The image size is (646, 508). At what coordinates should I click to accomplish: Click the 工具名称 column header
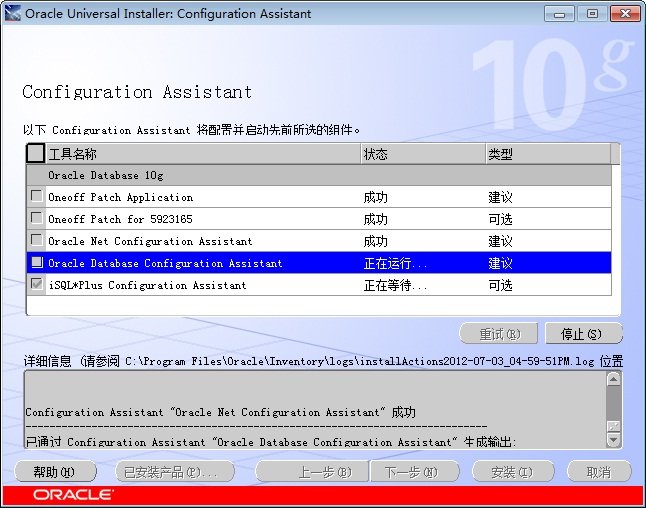[x=203, y=154]
